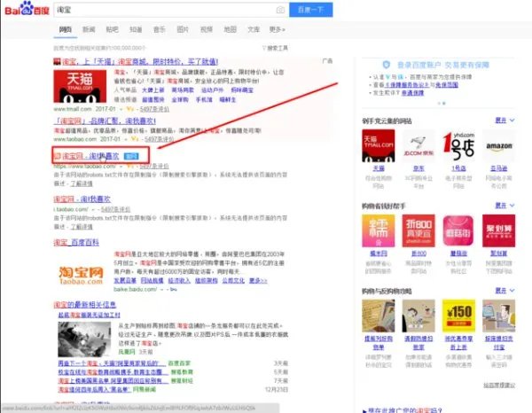
Task: Switch to the 文库 tab
Action: (x=254, y=29)
